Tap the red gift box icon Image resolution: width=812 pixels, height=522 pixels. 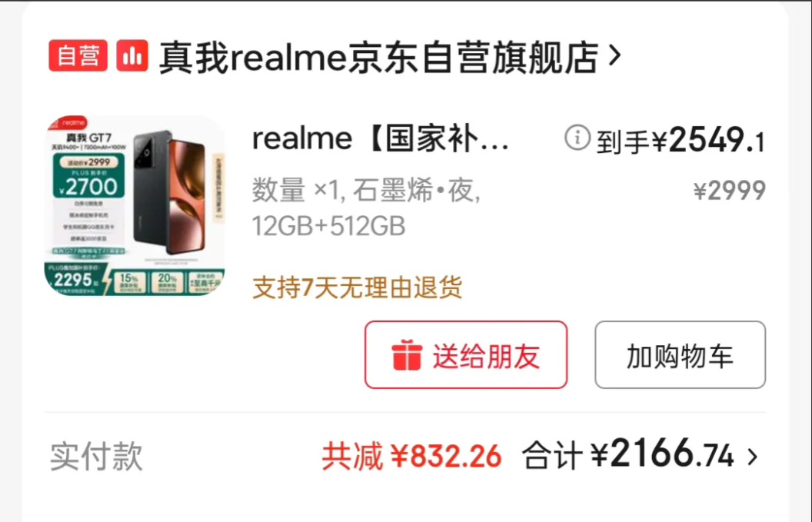pyautogui.click(x=407, y=355)
